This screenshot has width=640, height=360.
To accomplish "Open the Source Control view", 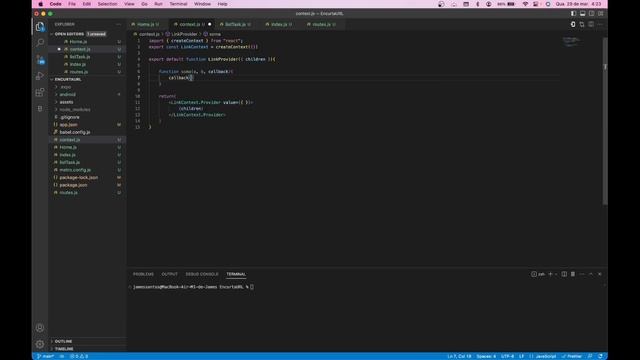I will [x=40, y=60].
